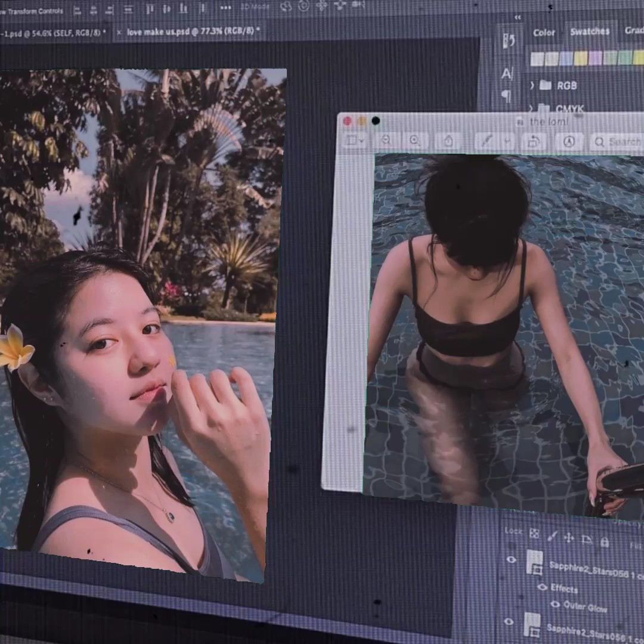
Task: Click the Markup icon in Preview
Action: pos(569,142)
